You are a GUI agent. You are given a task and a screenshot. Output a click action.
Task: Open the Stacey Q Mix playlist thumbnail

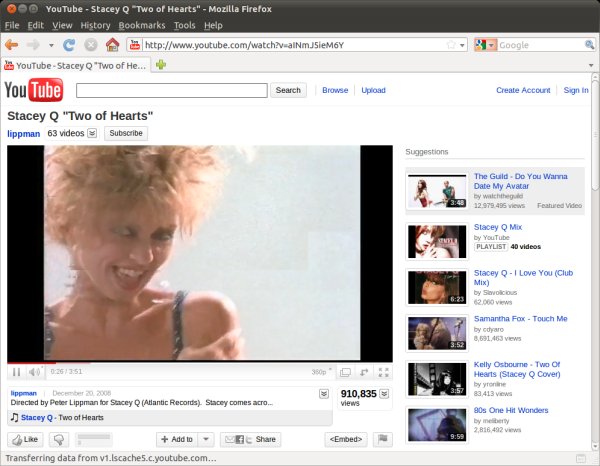[437, 242]
